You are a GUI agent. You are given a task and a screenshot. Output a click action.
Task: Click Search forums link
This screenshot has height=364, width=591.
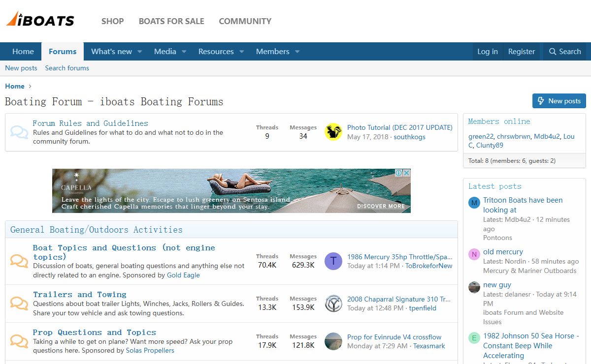point(67,68)
